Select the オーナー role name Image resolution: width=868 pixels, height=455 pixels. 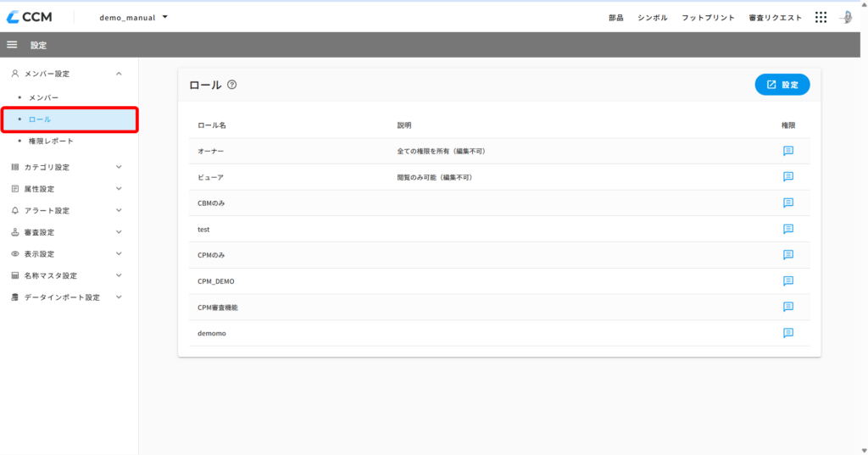[x=211, y=151]
